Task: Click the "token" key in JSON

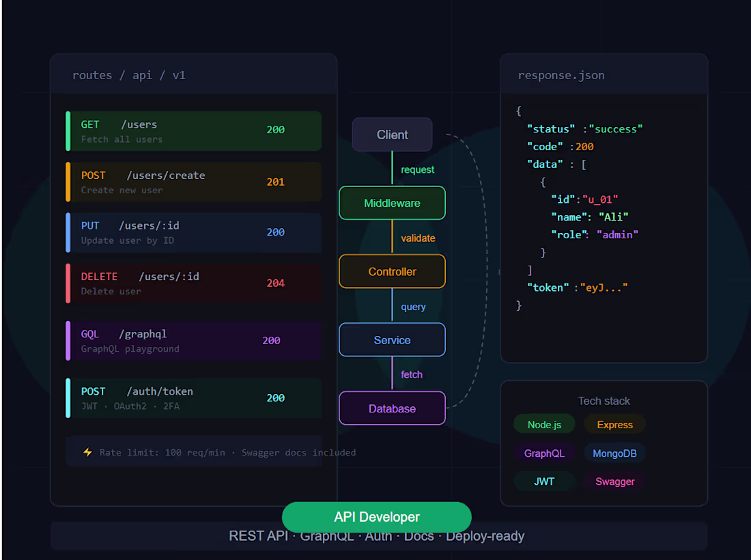Action: pyautogui.click(x=548, y=288)
